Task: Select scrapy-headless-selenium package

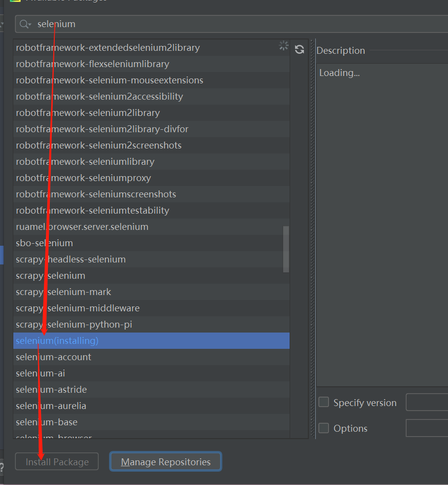Action: point(151,260)
